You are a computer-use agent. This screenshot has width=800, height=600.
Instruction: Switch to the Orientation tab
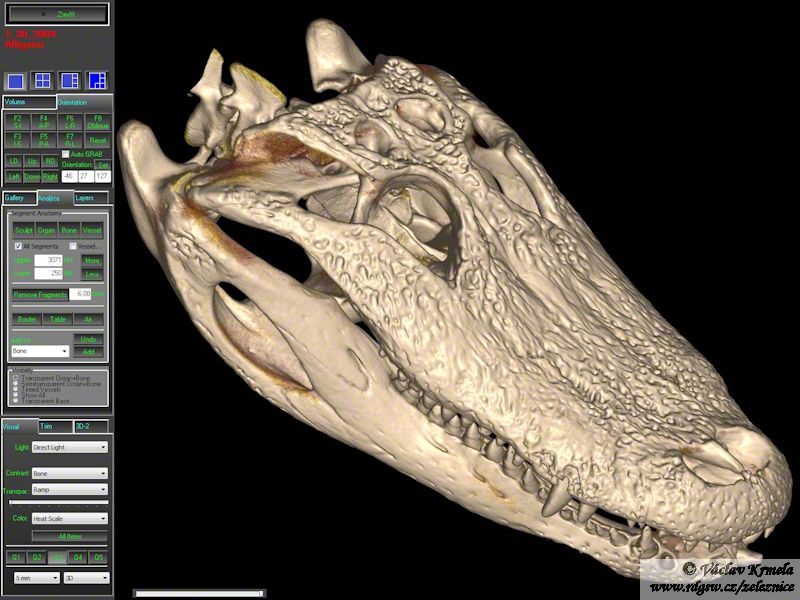coord(84,103)
